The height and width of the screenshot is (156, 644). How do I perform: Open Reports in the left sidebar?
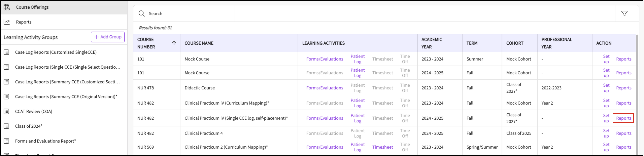coord(24,22)
